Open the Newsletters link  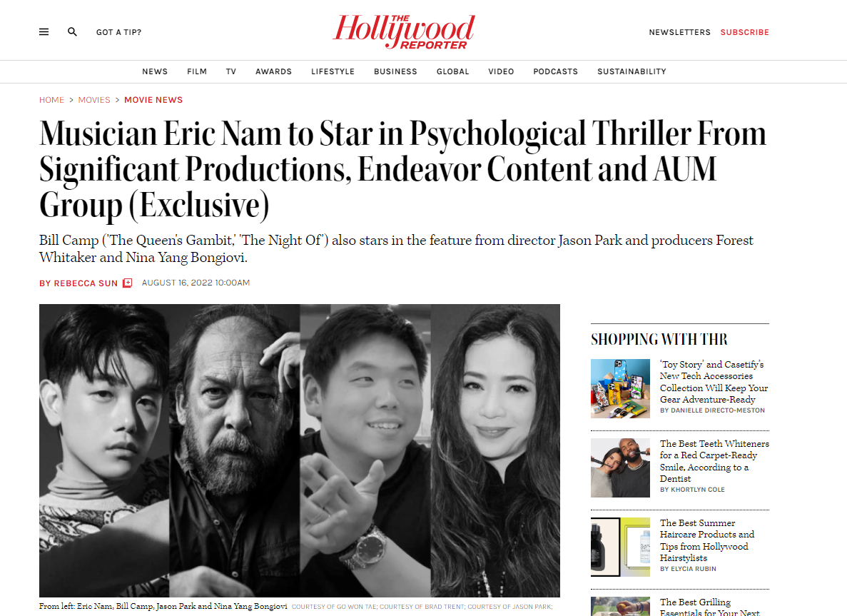pyautogui.click(x=679, y=32)
